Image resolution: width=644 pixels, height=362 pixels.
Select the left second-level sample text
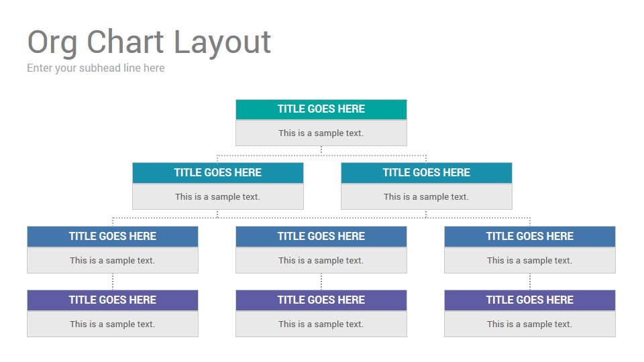point(217,196)
